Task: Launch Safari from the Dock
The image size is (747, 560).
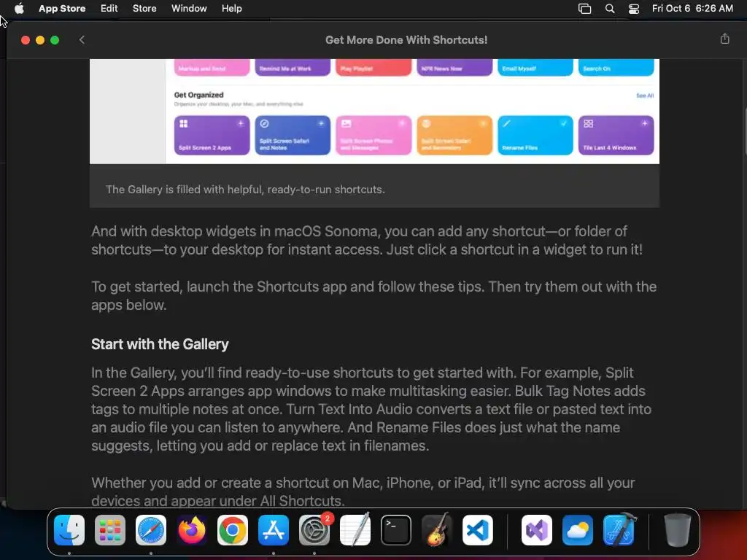Action: 151,530
